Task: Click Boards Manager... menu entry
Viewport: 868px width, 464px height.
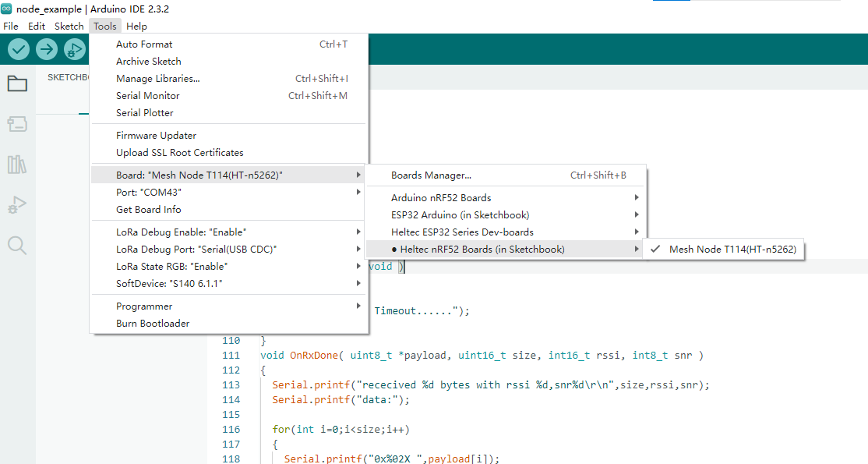Action: point(431,175)
